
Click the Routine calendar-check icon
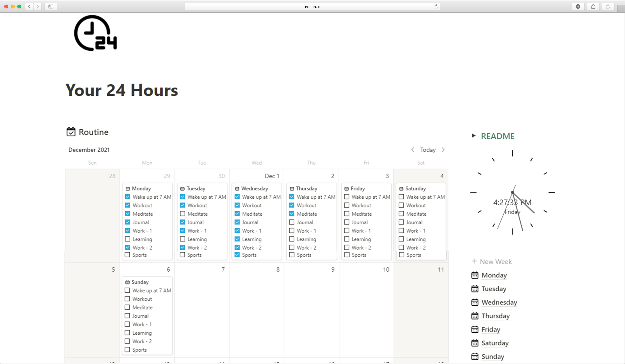click(x=71, y=132)
